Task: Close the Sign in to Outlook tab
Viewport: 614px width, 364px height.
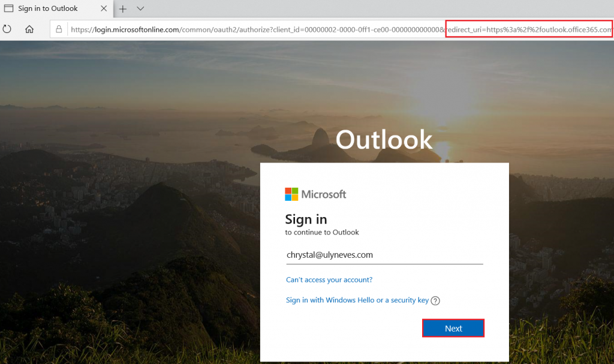Action: [x=104, y=8]
